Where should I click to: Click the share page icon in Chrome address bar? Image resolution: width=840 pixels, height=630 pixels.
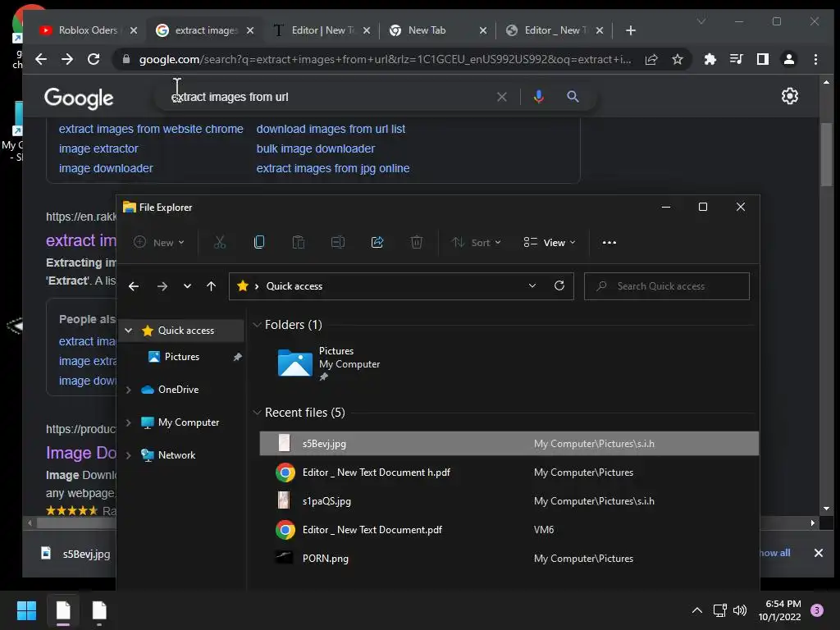click(x=651, y=59)
